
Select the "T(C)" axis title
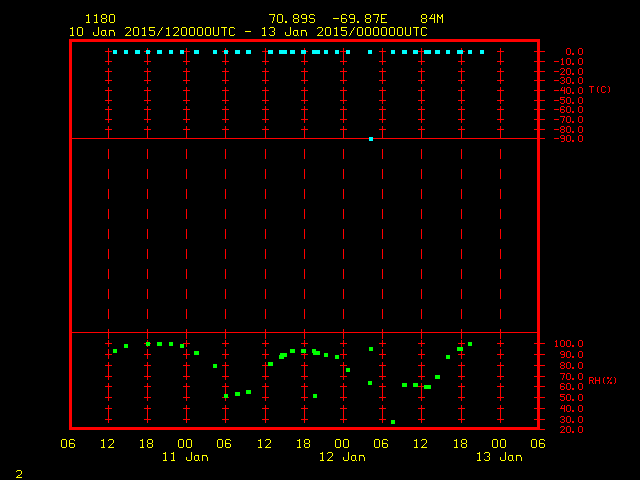tap(600, 89)
